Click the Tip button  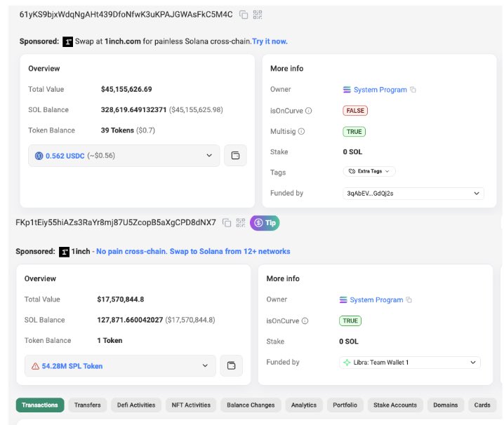265,222
